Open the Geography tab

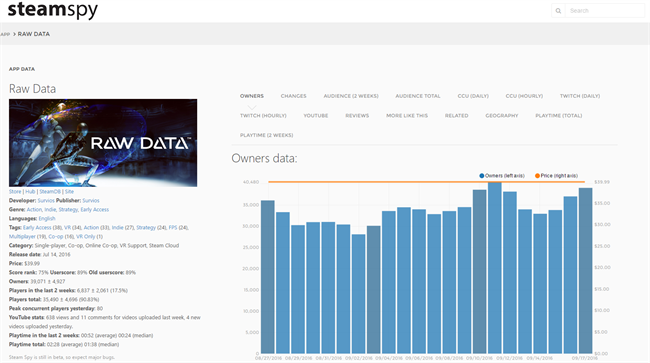coord(502,116)
